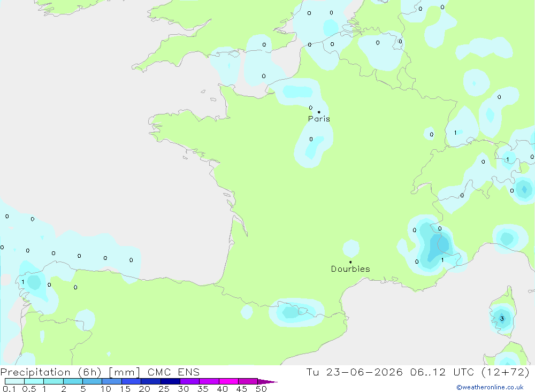Image resolution: width=535 pixels, height=392 pixels.
Task: Select the Paris city label
Action: click(x=319, y=119)
